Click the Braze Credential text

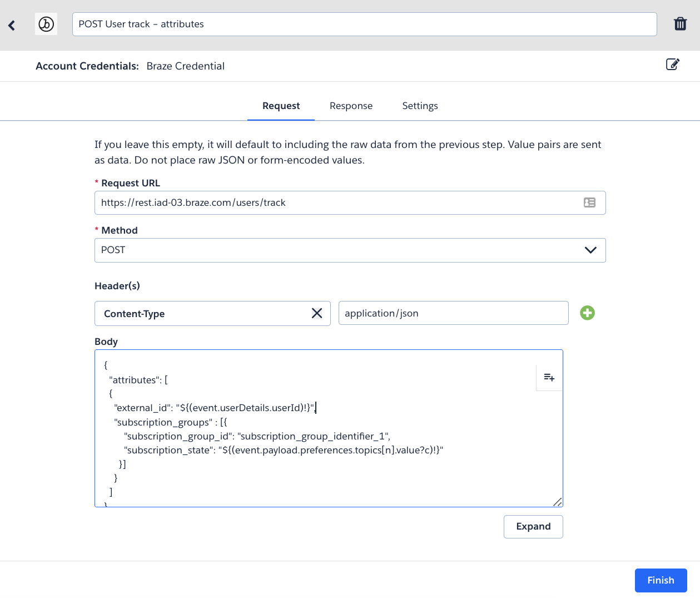coord(185,66)
